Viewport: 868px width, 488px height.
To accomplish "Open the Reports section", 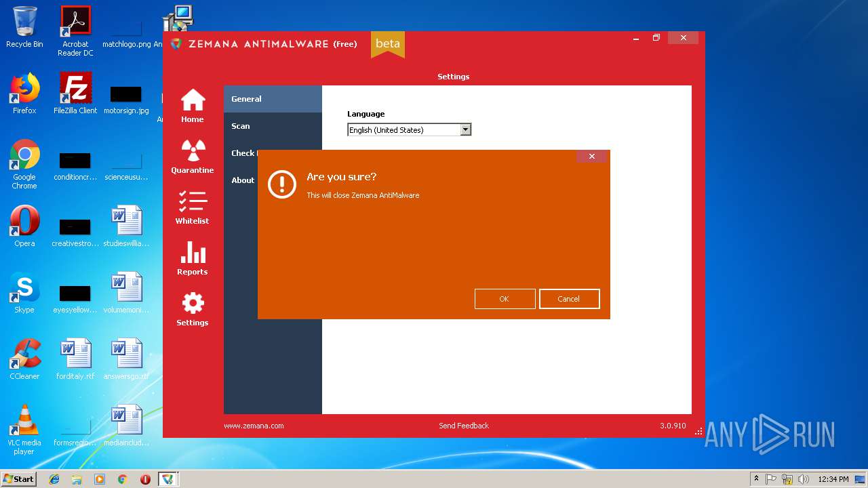I will [x=193, y=258].
